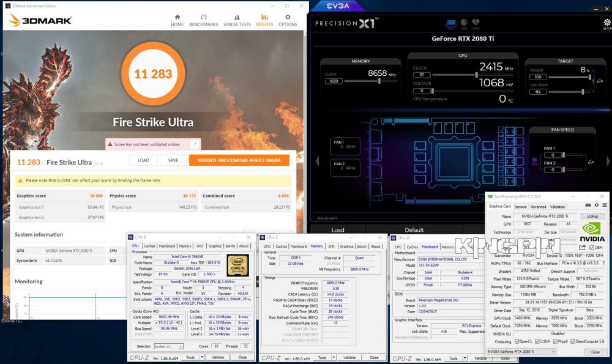Uncheck OpenCL computing support in GPU-Z
Viewport: 612px width, 364px height.
(x=517, y=341)
